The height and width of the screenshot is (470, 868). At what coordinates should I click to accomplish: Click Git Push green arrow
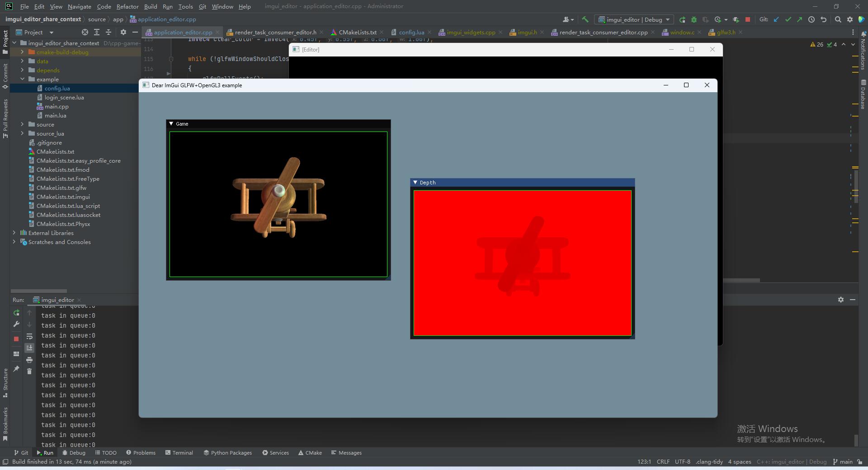799,19
